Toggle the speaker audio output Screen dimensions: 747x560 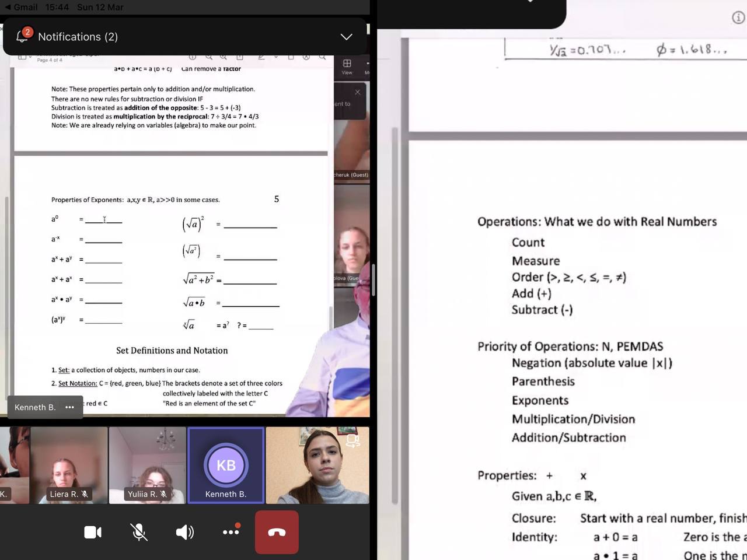click(184, 532)
